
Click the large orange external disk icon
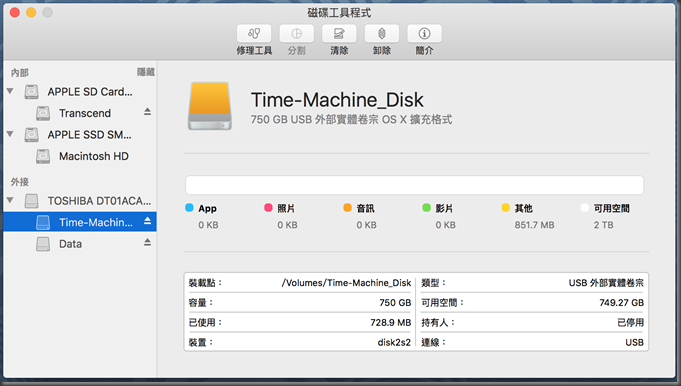(x=210, y=106)
